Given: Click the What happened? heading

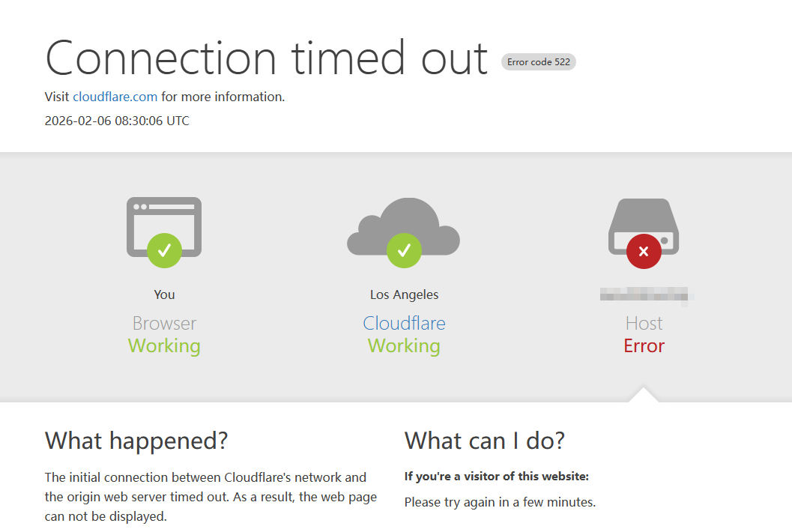Looking at the screenshot, I should point(136,441).
